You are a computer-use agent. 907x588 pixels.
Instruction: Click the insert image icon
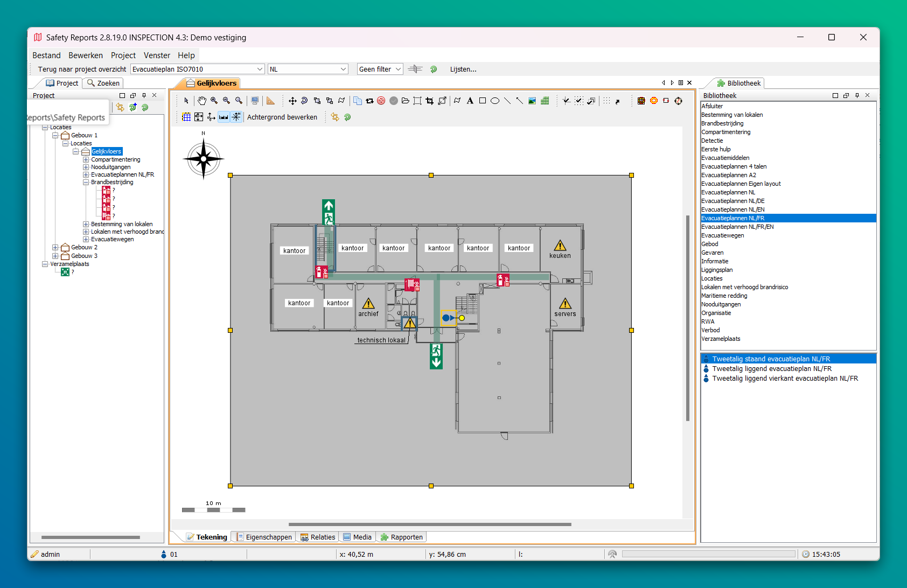tap(532, 101)
